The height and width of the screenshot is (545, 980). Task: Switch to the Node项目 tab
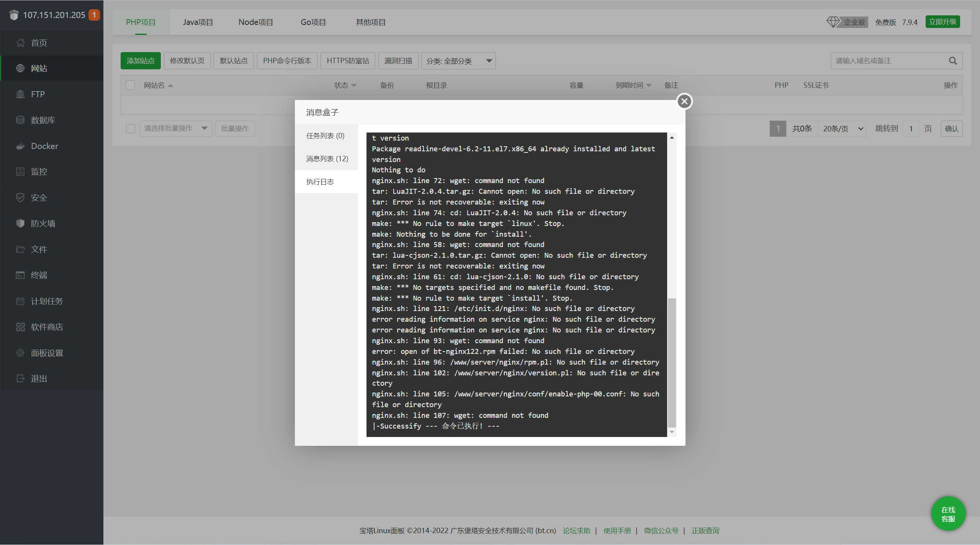point(256,22)
